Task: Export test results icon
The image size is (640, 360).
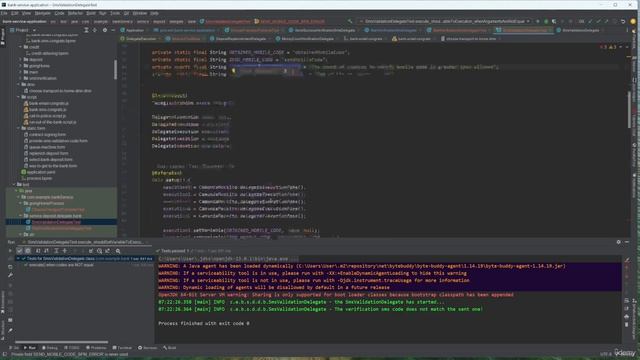Action: [x=108, y=251]
